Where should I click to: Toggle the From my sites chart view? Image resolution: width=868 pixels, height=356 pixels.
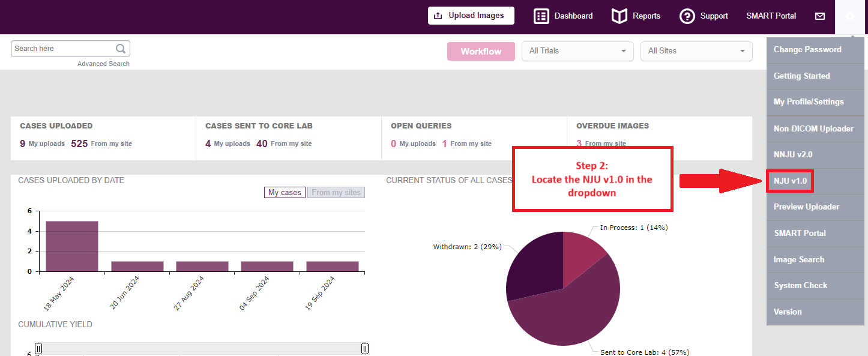(x=336, y=192)
